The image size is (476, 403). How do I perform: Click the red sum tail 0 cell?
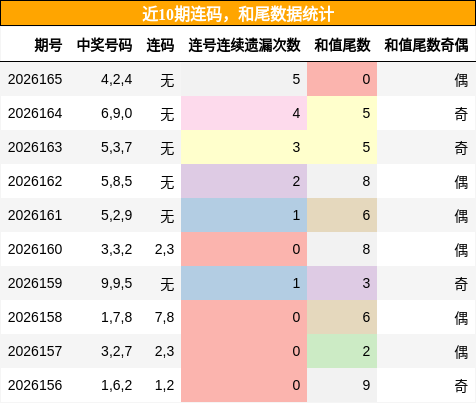[x=342, y=79]
